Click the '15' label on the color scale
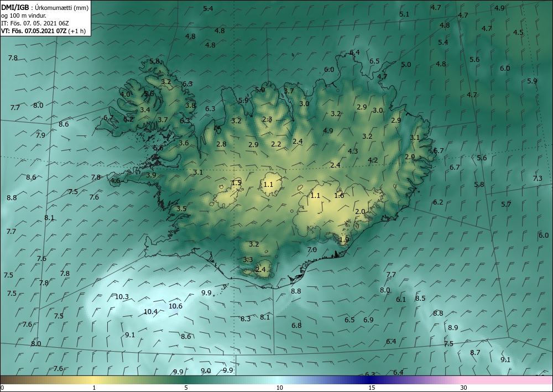This screenshot has height=392, width=553. [372, 388]
